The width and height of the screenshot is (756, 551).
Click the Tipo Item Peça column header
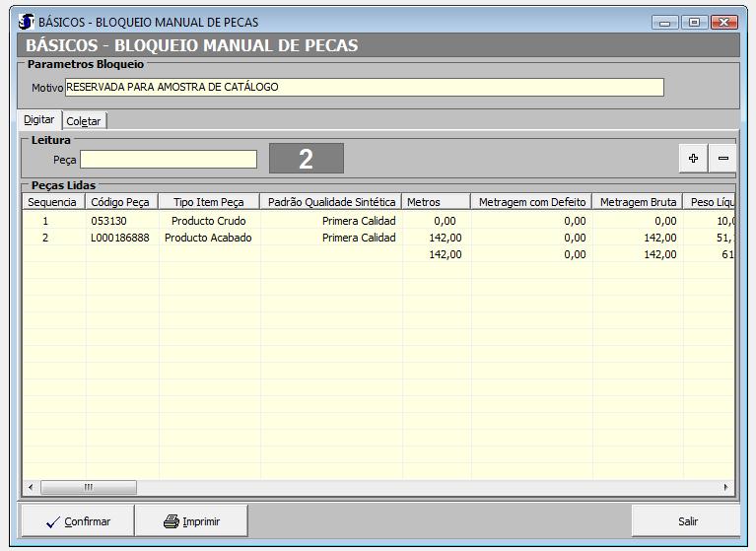208,202
